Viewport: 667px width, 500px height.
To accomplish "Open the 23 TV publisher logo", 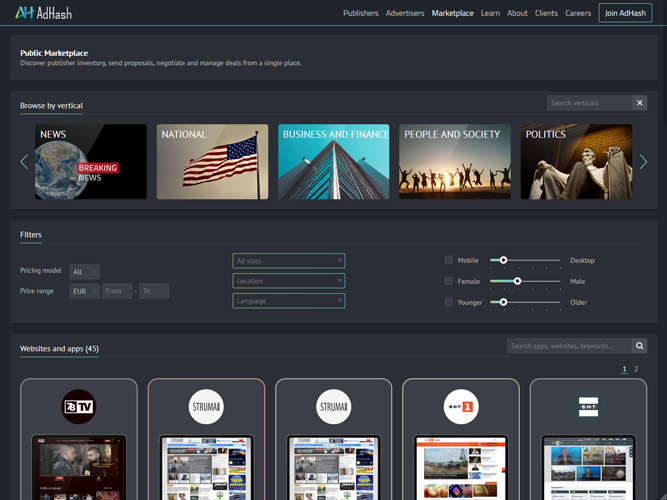I will point(78,406).
